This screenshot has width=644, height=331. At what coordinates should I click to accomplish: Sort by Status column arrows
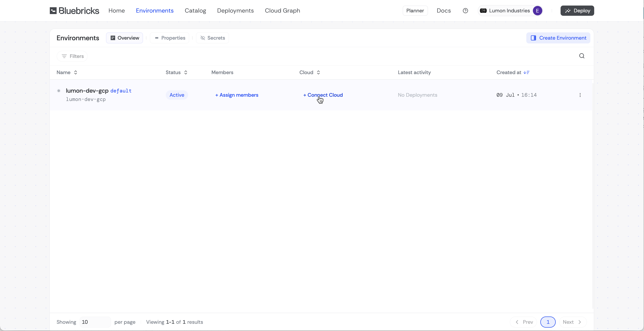tap(186, 73)
